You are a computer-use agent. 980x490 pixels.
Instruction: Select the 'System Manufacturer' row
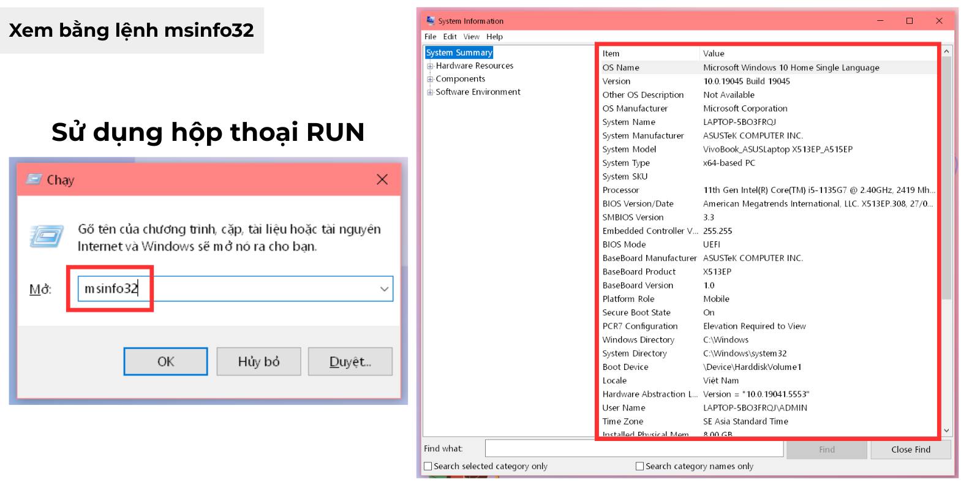click(x=767, y=135)
